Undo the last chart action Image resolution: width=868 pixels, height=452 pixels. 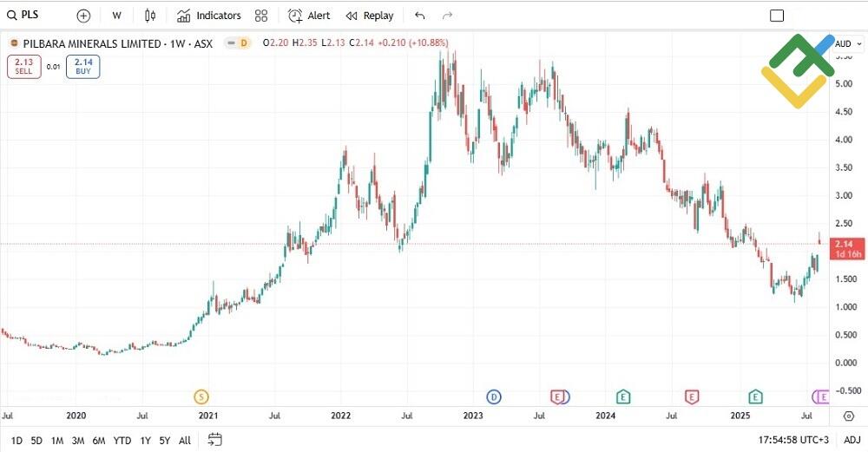coord(419,16)
